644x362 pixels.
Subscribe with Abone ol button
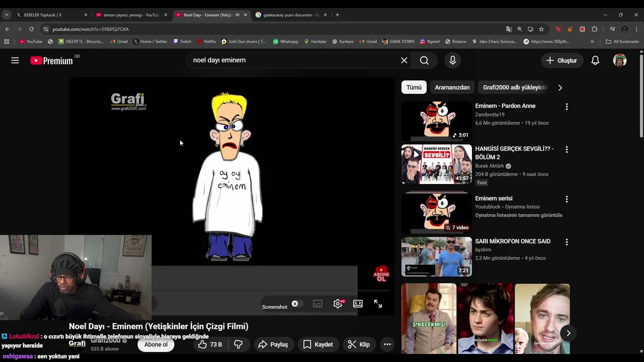coord(156,344)
